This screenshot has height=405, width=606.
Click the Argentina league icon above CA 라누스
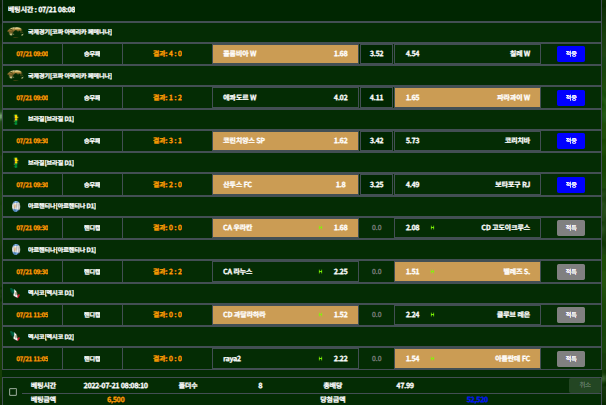[x=16, y=249]
